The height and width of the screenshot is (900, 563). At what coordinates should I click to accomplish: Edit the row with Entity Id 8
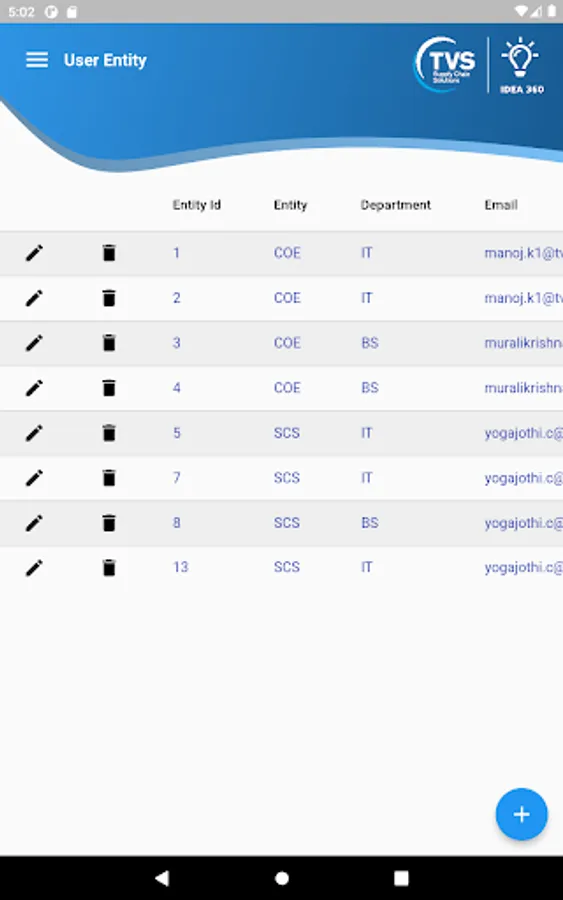34,523
